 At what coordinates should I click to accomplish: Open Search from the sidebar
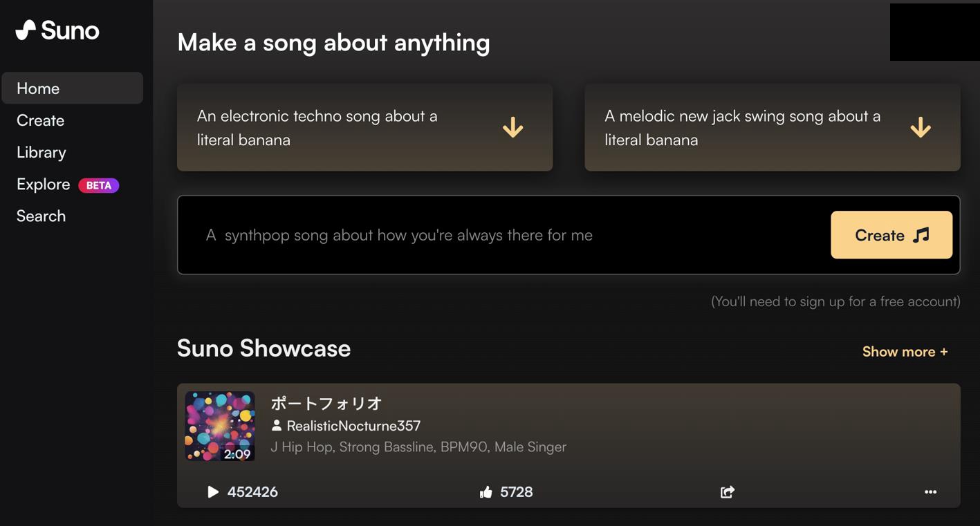(x=41, y=216)
